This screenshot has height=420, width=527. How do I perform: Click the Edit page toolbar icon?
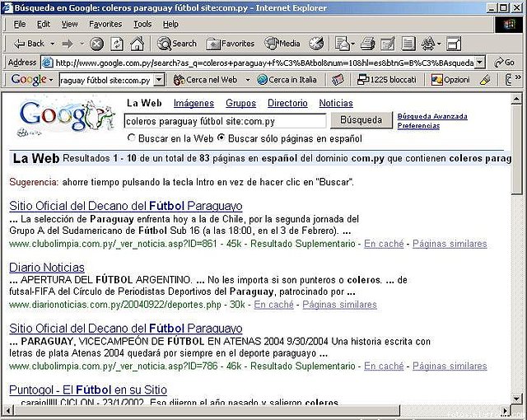pos(388,44)
